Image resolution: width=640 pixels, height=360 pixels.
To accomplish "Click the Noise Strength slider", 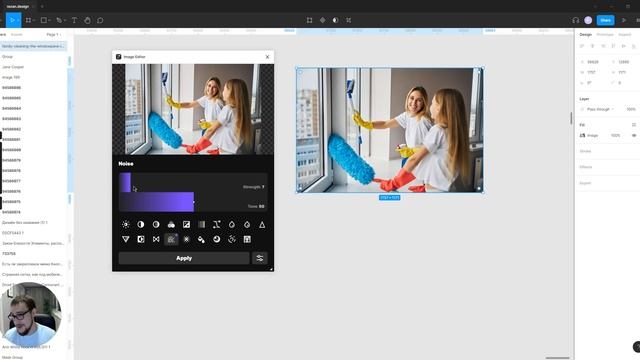I will [193, 182].
